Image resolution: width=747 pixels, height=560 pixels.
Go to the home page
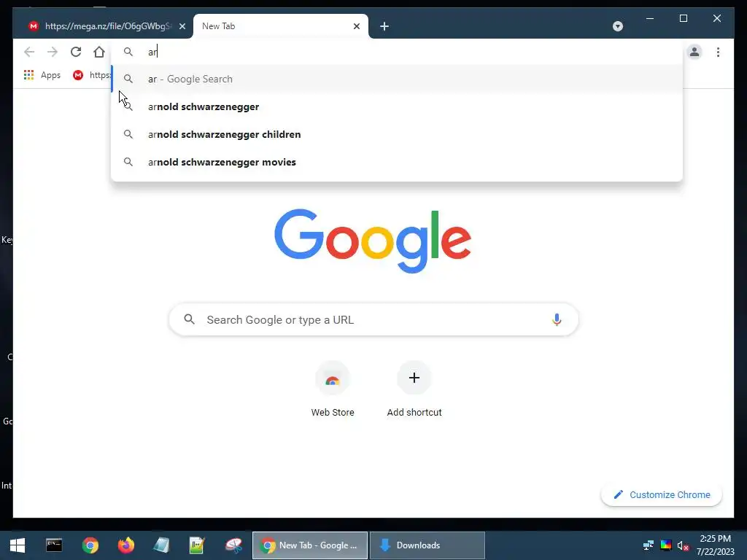point(99,52)
